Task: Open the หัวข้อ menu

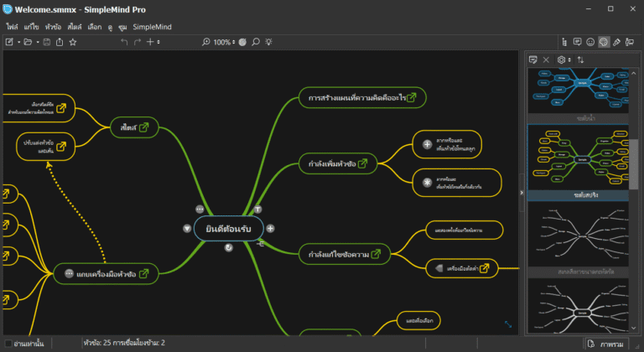Action: (x=53, y=27)
